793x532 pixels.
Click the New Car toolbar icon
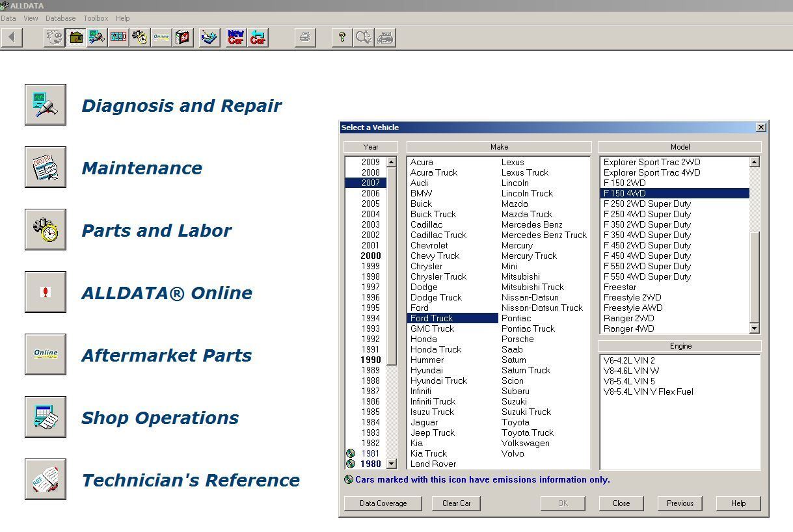236,38
